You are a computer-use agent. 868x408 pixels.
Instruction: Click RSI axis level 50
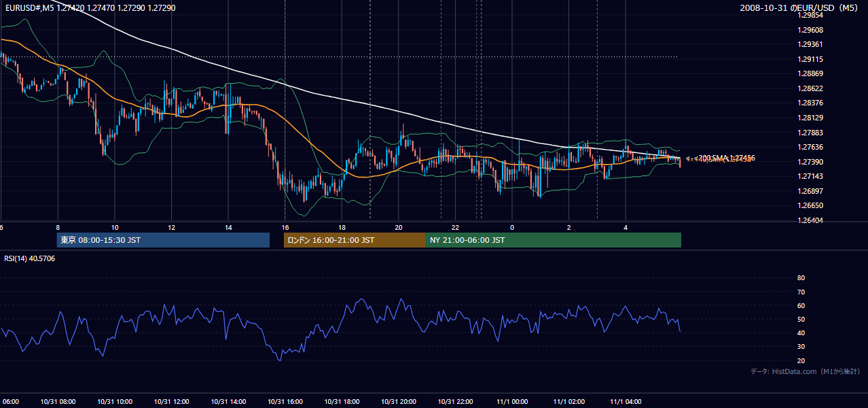801,319
